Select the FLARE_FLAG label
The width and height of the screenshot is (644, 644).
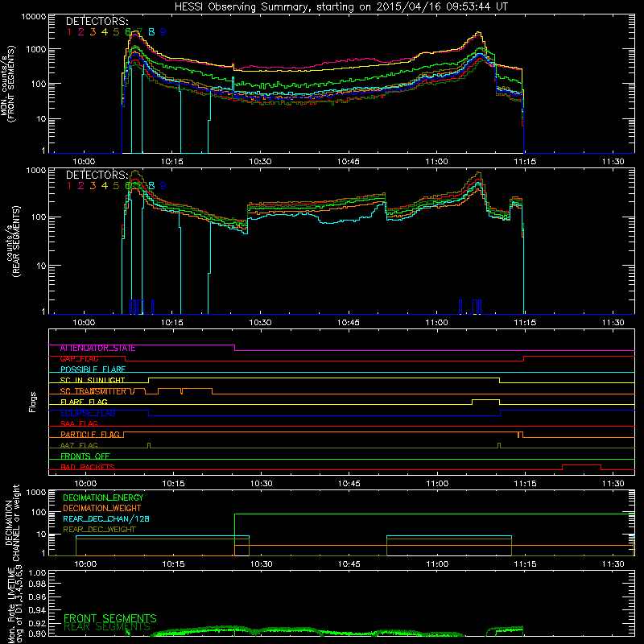click(x=84, y=402)
